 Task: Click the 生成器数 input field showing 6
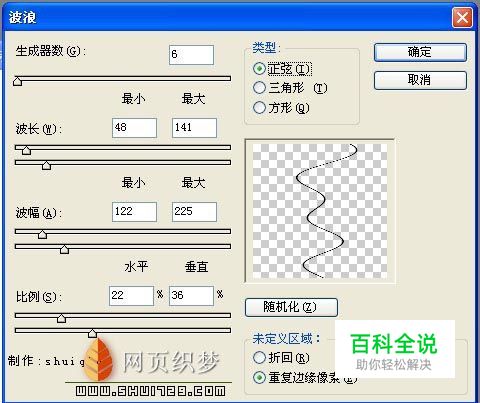coord(191,55)
